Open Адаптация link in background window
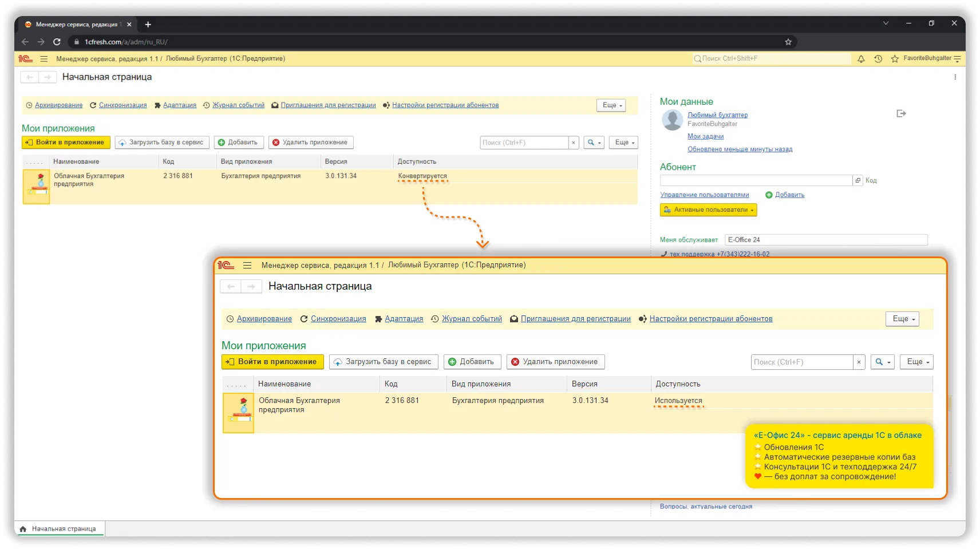 (179, 105)
